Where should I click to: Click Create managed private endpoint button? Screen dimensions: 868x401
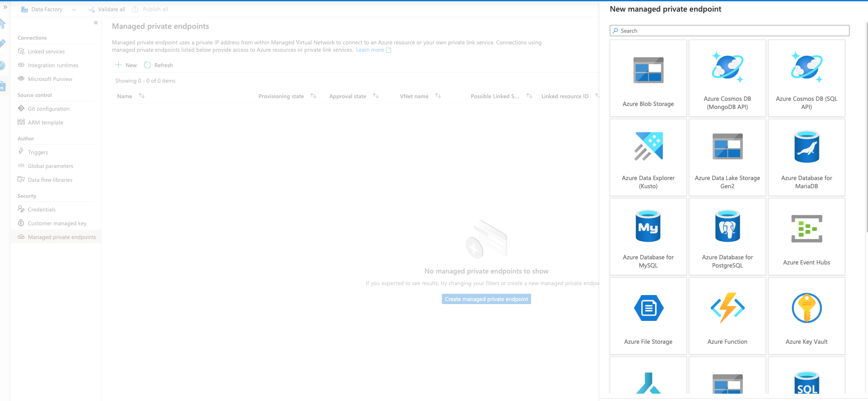coord(486,298)
